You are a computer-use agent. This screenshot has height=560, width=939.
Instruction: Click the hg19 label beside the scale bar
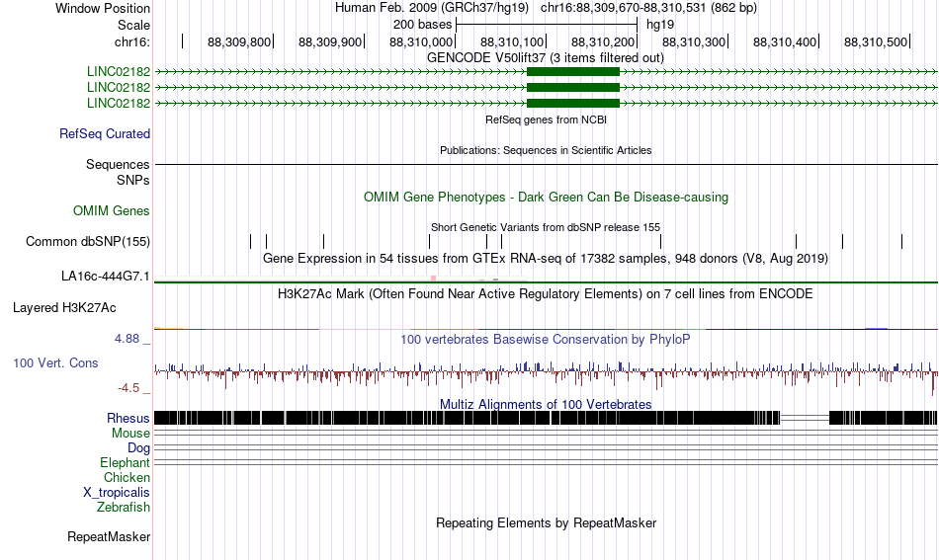(660, 25)
